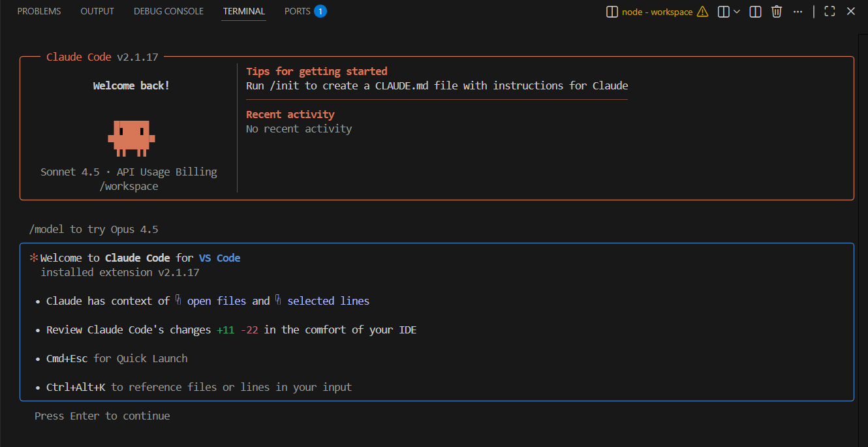
Task: Click 'Claude Code v2.1.17' box title
Action: [x=102, y=57]
